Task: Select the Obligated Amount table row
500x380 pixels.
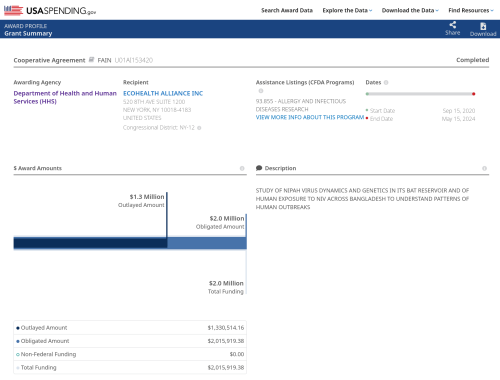Action: click(x=130, y=341)
